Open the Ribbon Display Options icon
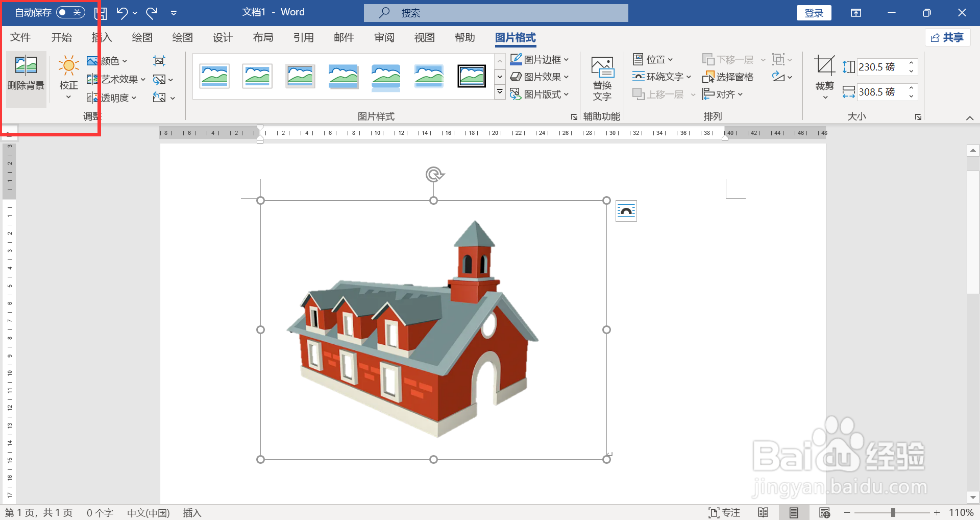Image resolution: width=980 pixels, height=520 pixels. tap(856, 13)
